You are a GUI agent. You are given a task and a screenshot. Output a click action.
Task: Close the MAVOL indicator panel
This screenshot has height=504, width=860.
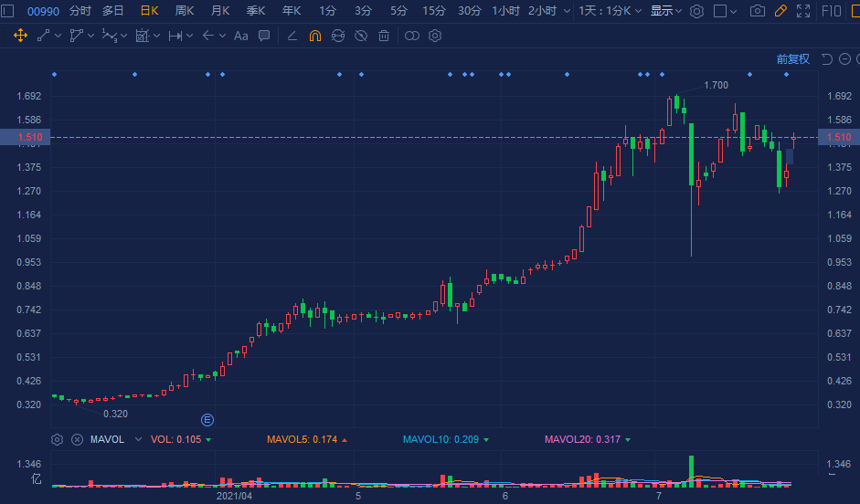pos(77,439)
